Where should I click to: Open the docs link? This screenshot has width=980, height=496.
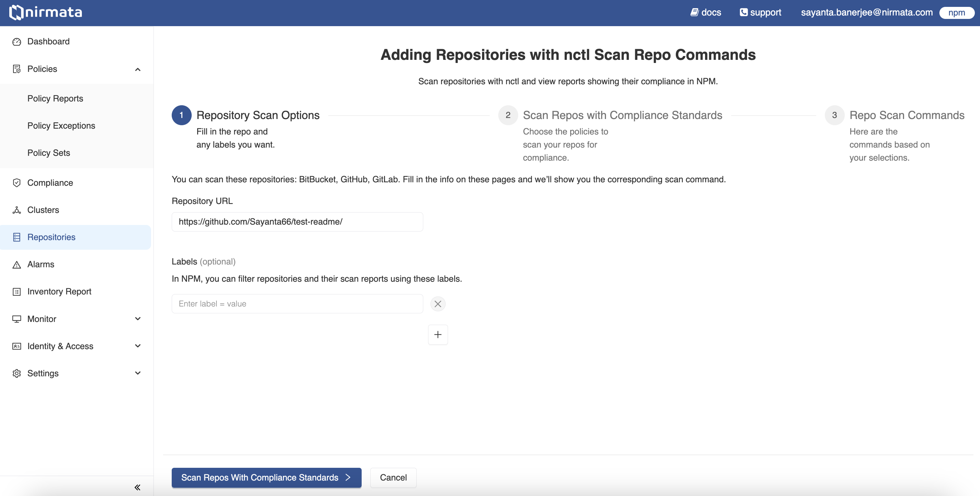click(706, 12)
